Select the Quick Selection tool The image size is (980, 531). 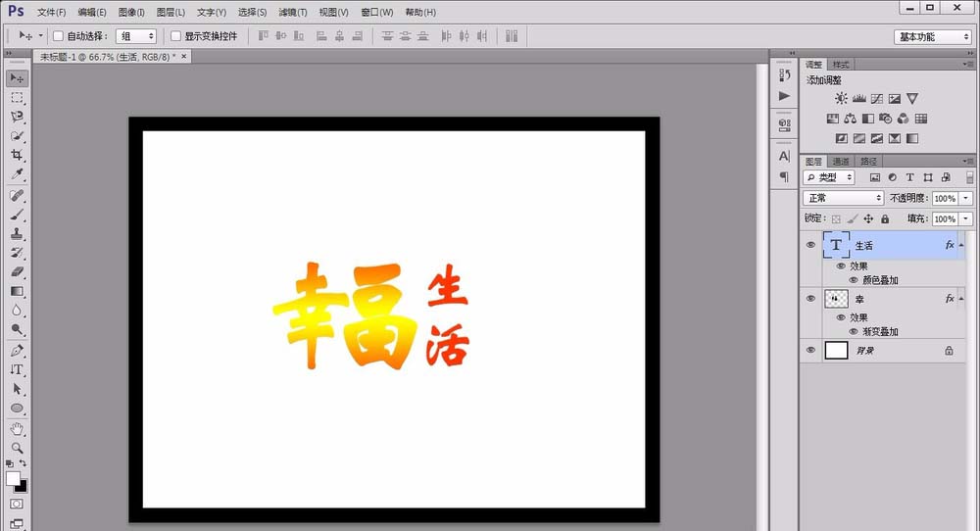[x=17, y=136]
